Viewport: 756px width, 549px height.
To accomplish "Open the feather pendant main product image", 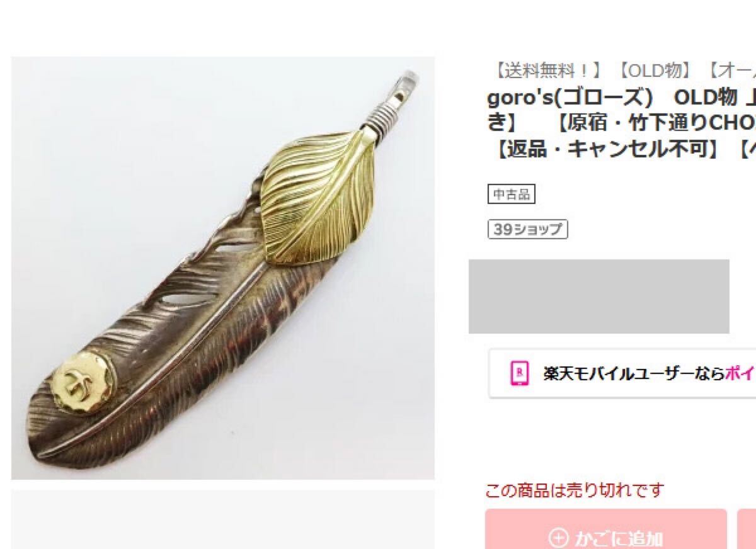I will click(x=223, y=268).
